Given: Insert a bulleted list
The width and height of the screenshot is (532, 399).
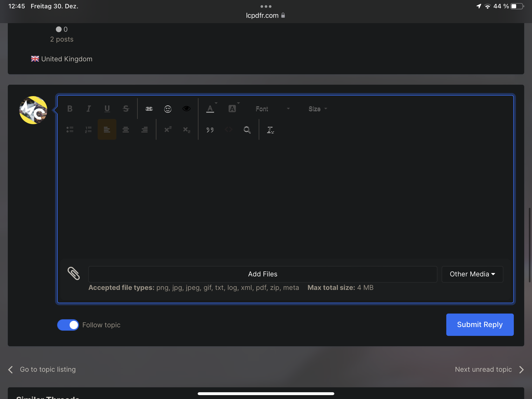Looking at the screenshot, I should pos(70,129).
